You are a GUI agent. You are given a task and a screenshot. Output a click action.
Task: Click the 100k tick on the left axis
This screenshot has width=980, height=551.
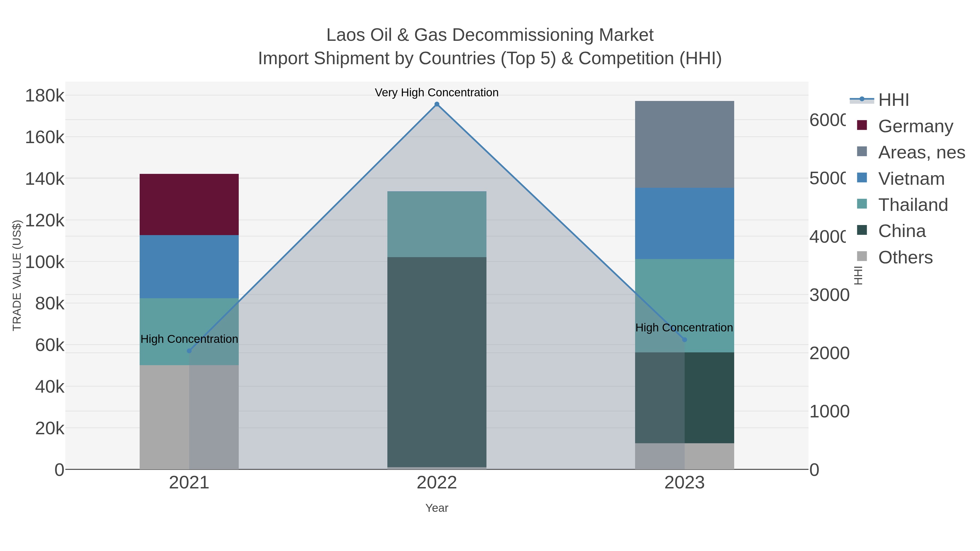click(x=45, y=262)
